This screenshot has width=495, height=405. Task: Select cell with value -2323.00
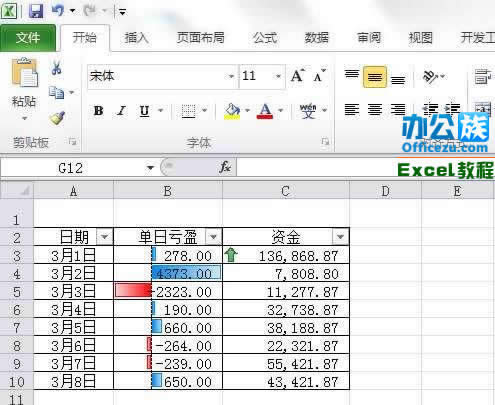coord(168,292)
